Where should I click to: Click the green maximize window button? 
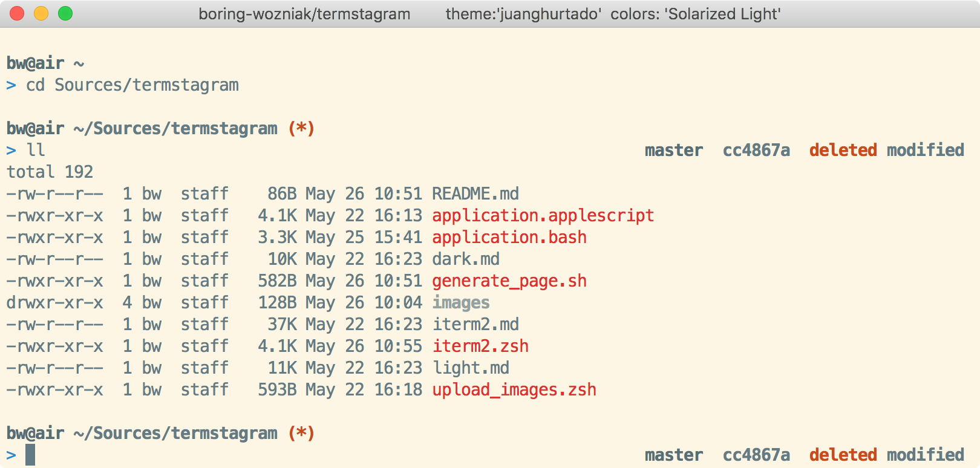[65, 13]
